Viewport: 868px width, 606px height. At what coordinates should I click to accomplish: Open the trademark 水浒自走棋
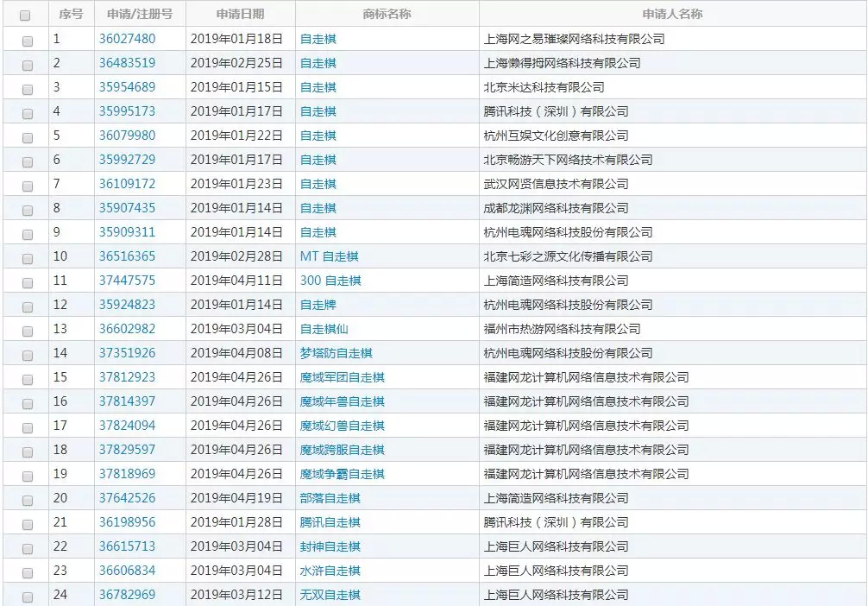click(330, 571)
